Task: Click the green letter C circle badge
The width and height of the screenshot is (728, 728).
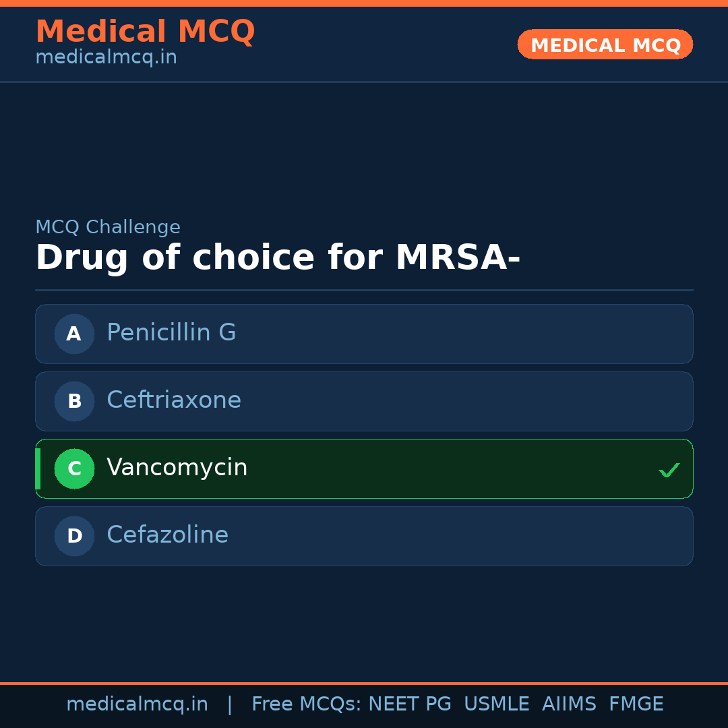Action: click(x=74, y=468)
